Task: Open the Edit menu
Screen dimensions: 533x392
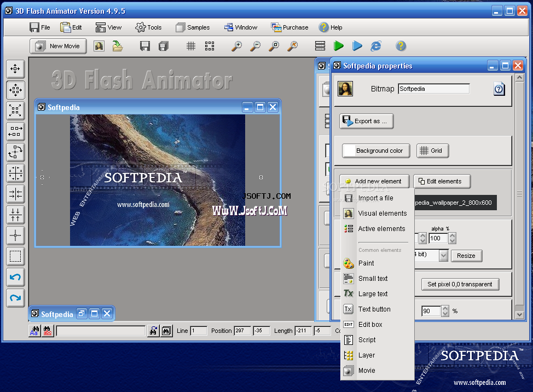Action: click(71, 27)
